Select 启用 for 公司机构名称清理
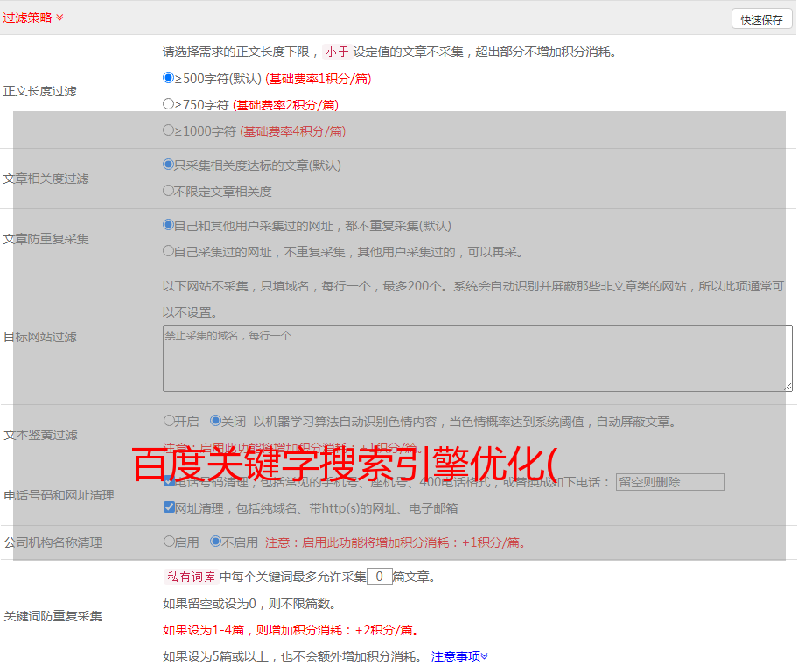The width and height of the screenshot is (798, 672). (x=169, y=542)
